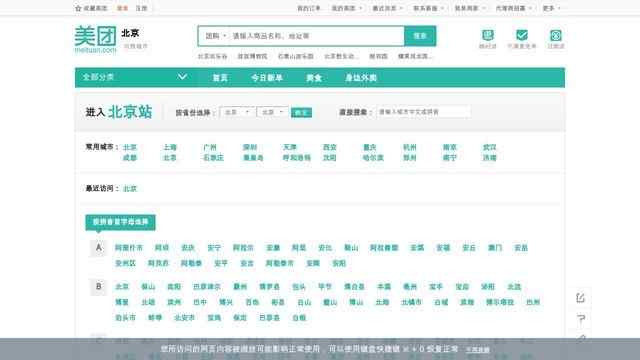Select 济南 in common cities
The image size is (640, 360).
click(490, 158)
